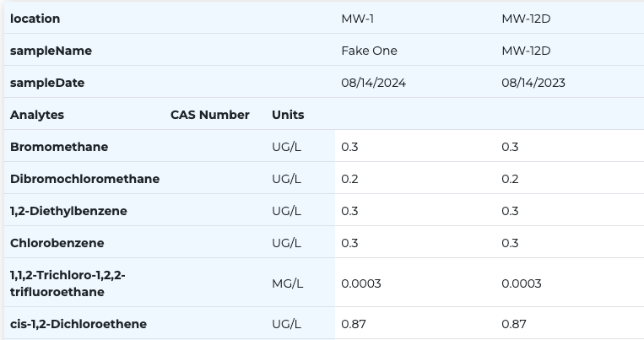This screenshot has height=340, width=644.
Task: Select MW-1 Bromomethane value 0.3
Action: click(349, 147)
